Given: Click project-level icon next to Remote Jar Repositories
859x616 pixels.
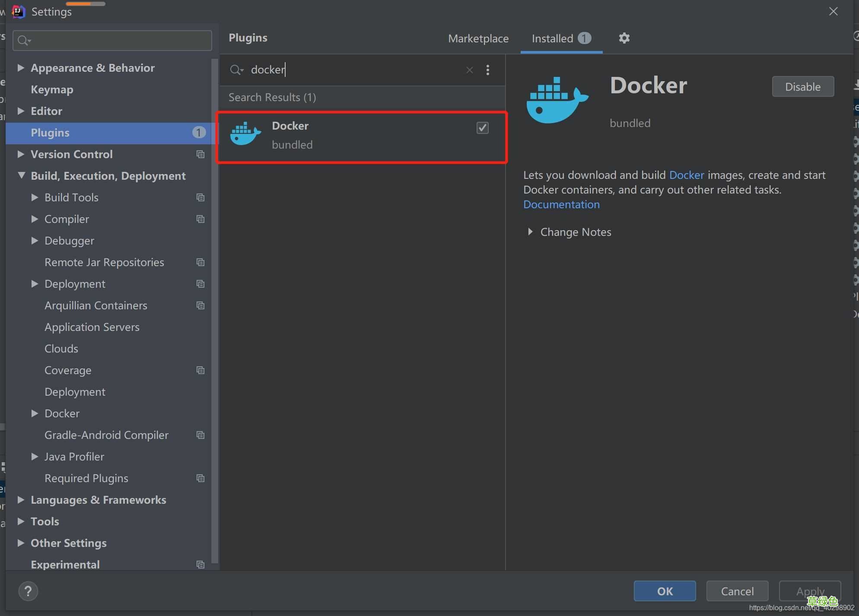Looking at the screenshot, I should [x=200, y=262].
